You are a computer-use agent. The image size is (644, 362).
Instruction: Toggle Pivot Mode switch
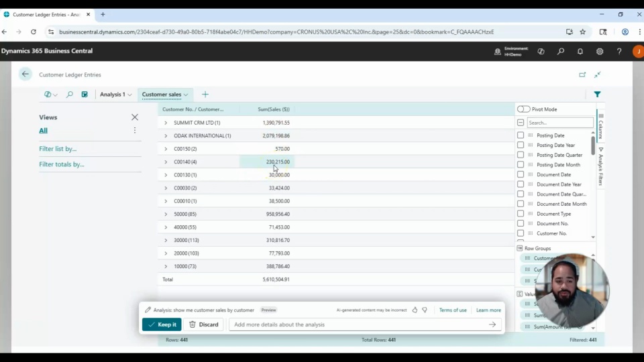pos(523,109)
